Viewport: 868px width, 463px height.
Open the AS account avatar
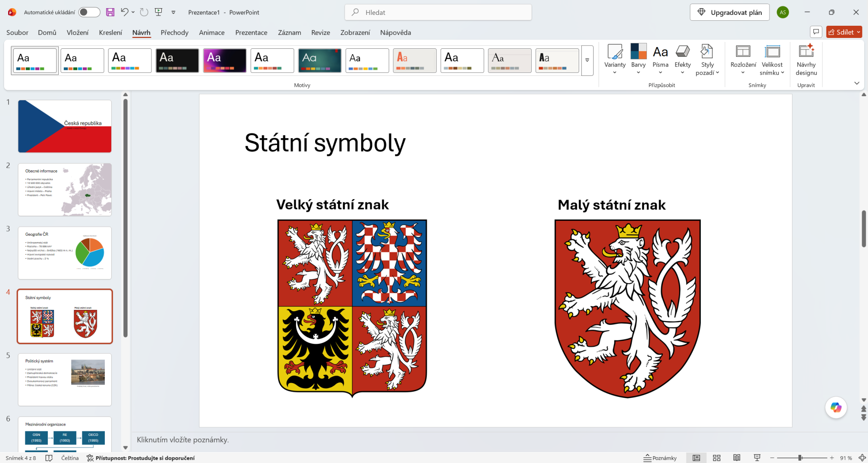coord(783,12)
